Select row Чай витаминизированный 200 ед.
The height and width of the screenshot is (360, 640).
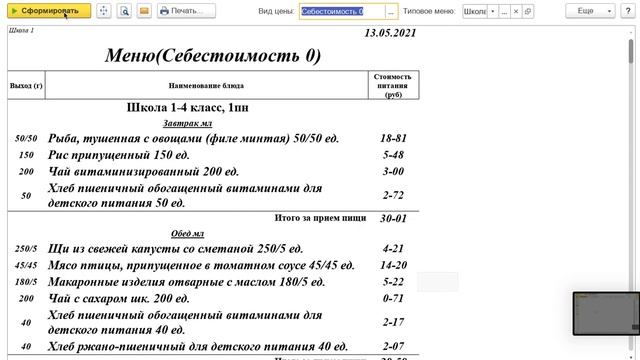pyautogui.click(x=213, y=171)
